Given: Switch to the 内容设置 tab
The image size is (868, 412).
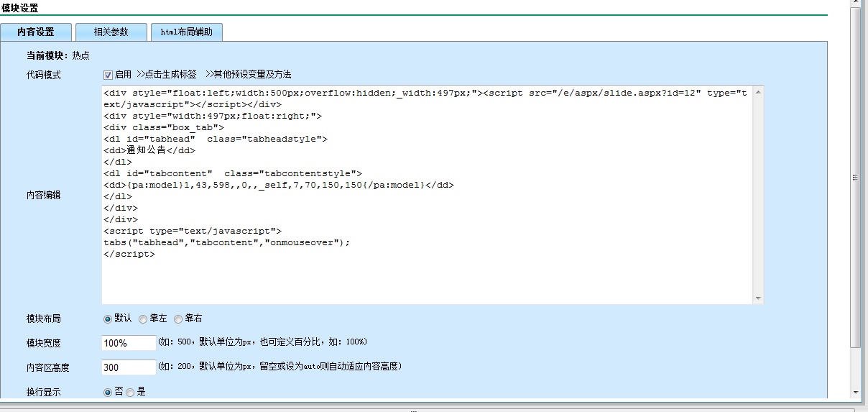Looking at the screenshot, I should pyautogui.click(x=36, y=32).
